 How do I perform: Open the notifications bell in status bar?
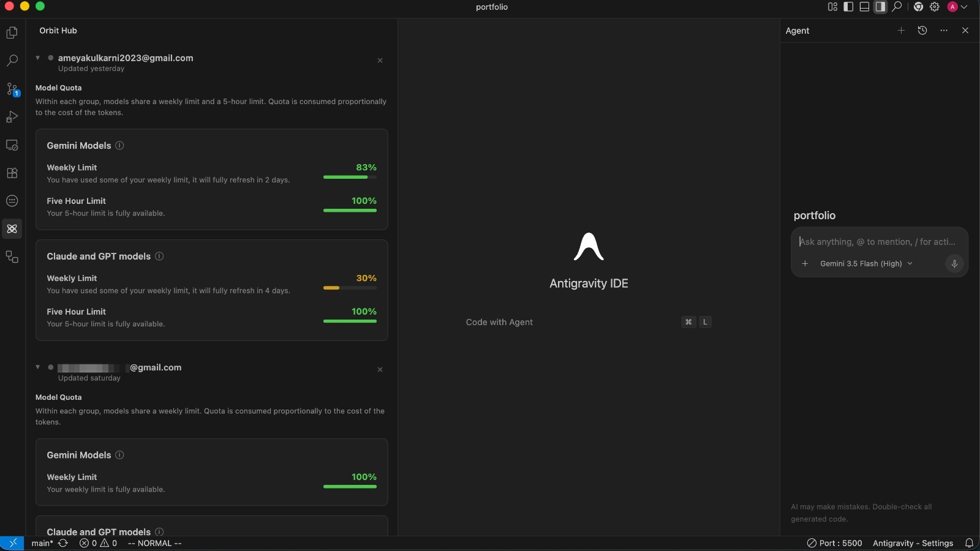pos(969,543)
